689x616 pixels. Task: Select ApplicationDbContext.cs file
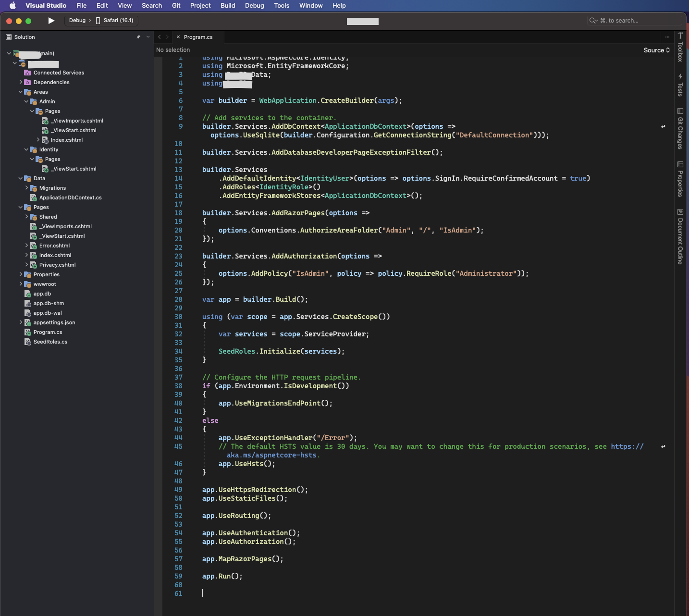click(70, 197)
